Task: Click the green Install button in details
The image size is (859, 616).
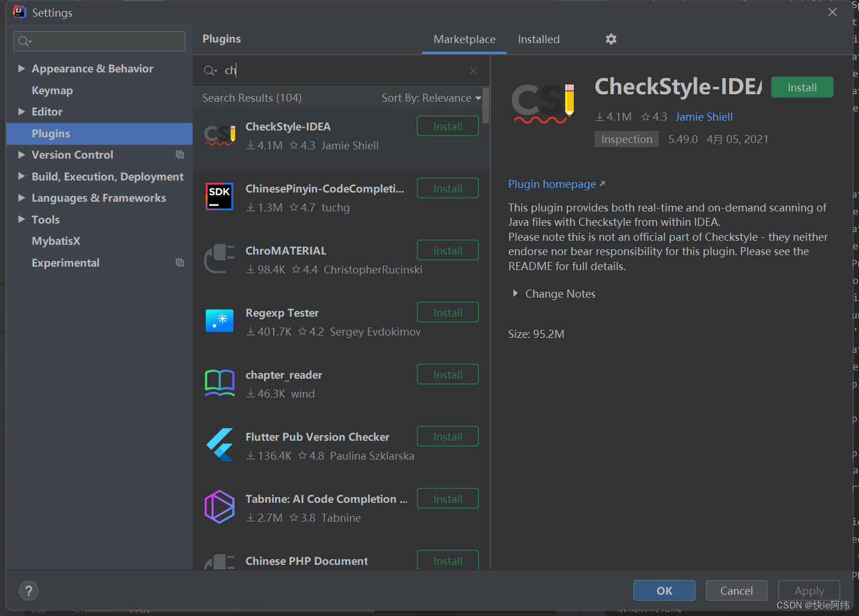Action: pyautogui.click(x=802, y=87)
